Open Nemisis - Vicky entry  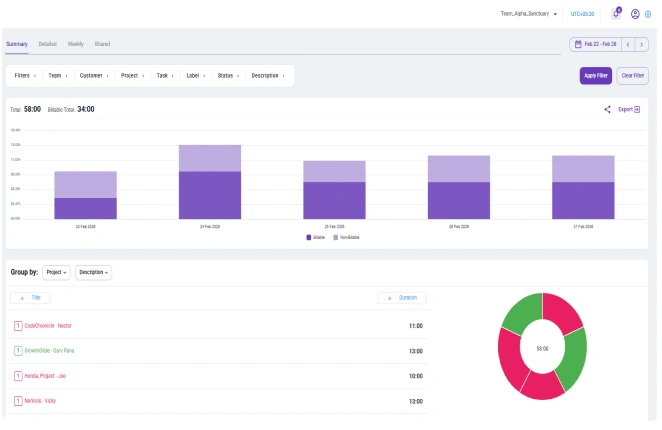[x=40, y=400]
